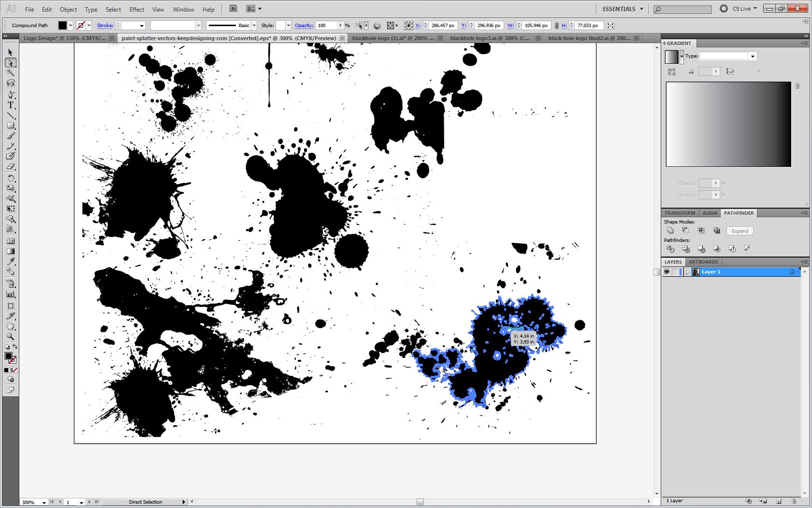Select the Free Transform tool
The width and height of the screenshot is (812, 508).
(x=11, y=209)
